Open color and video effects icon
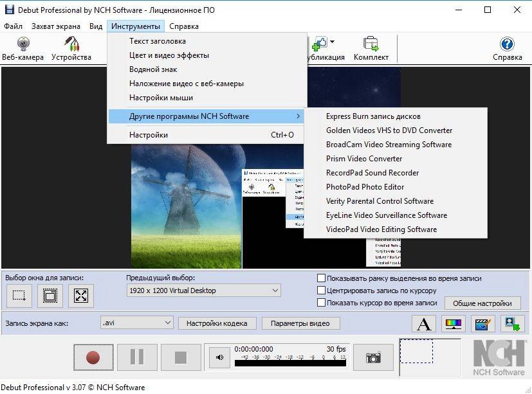 (454, 323)
